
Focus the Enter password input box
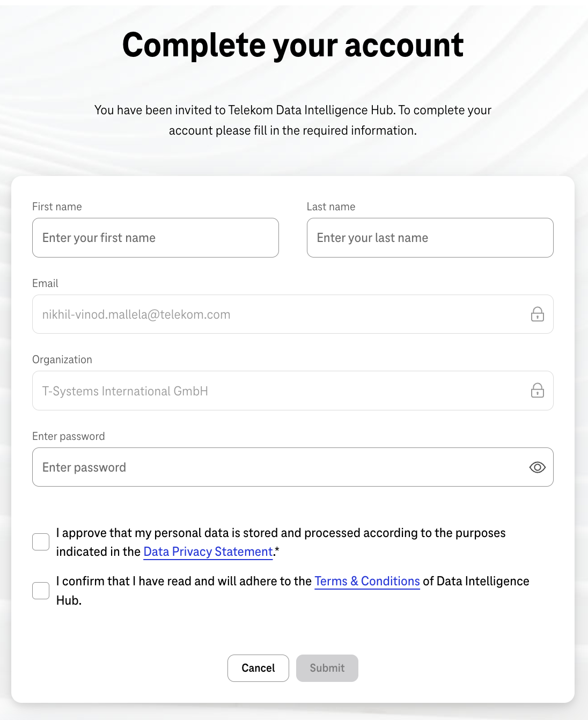293,467
